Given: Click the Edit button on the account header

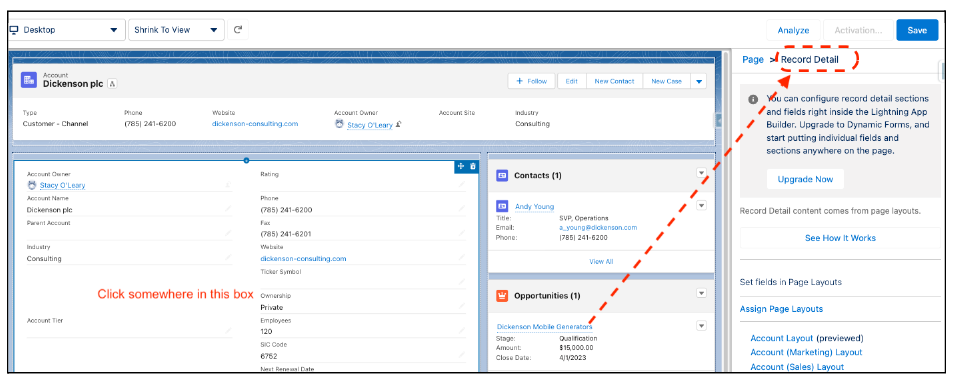Looking at the screenshot, I should pos(571,81).
